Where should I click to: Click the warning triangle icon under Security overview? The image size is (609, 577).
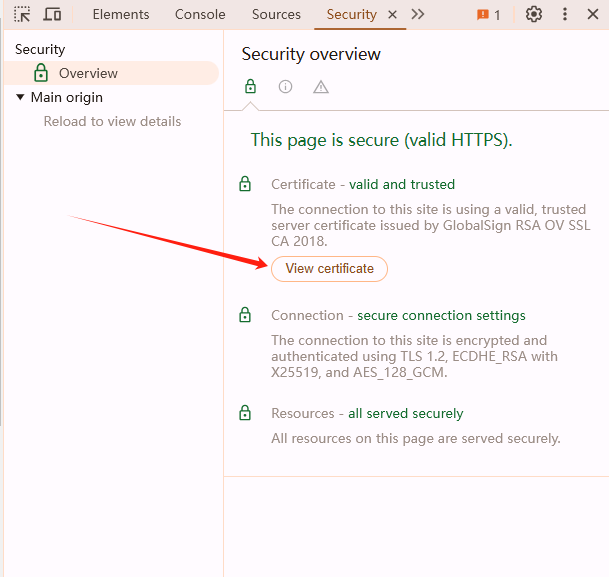pos(321,87)
